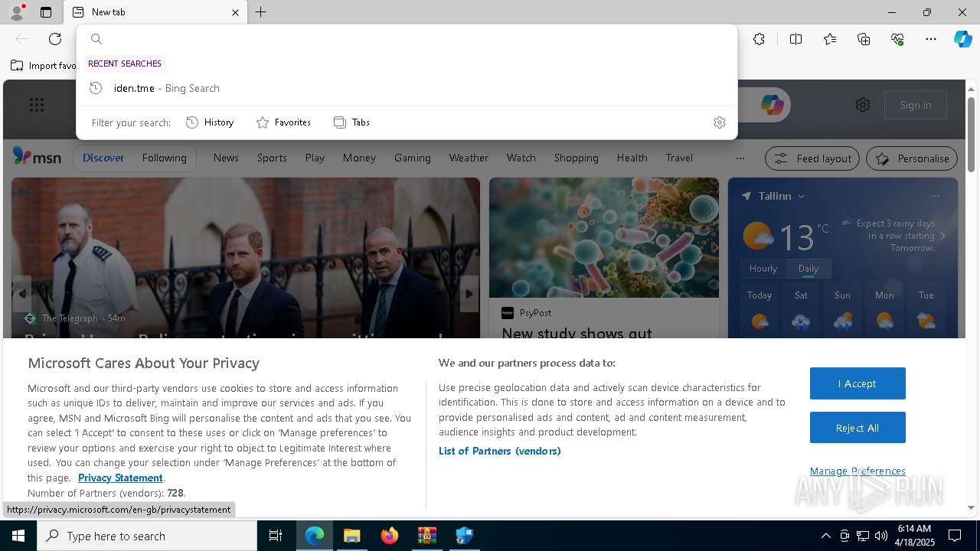This screenshot has height=551, width=980.
Task: Open the Extensions puzzle icon
Action: pyautogui.click(x=759, y=39)
